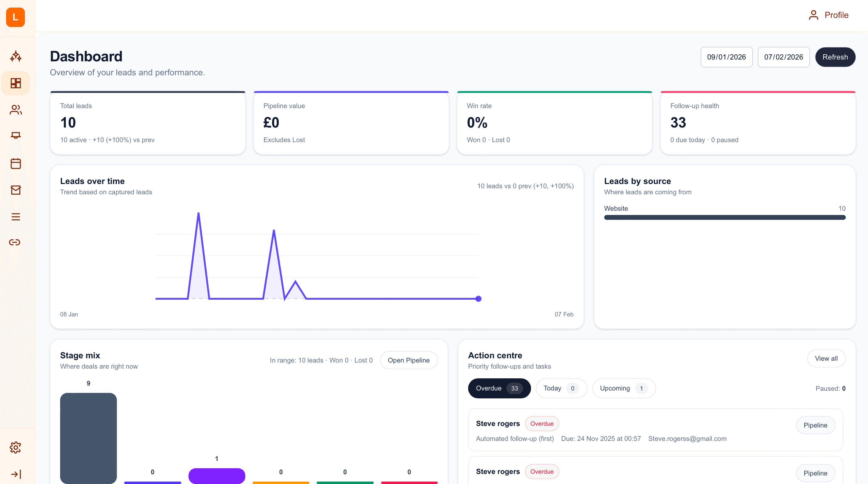The image size is (868, 484).
Task: Open the Leads (people) section in sidebar
Action: pyautogui.click(x=15, y=110)
